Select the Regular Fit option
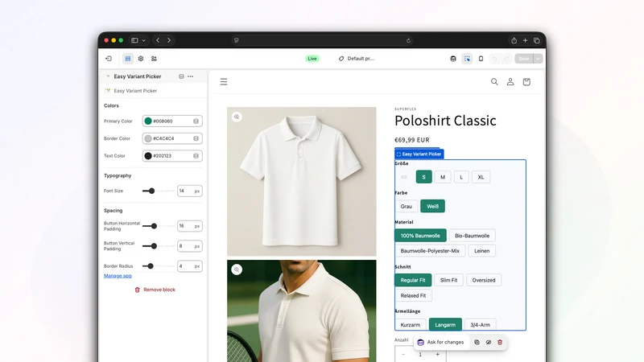 (x=413, y=280)
